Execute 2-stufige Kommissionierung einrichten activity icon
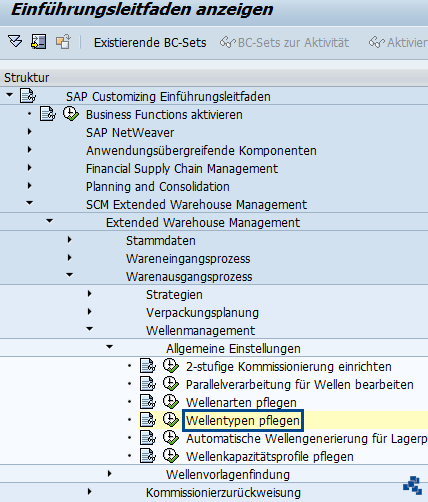Viewport: 428px width, 502px height. tap(171, 366)
